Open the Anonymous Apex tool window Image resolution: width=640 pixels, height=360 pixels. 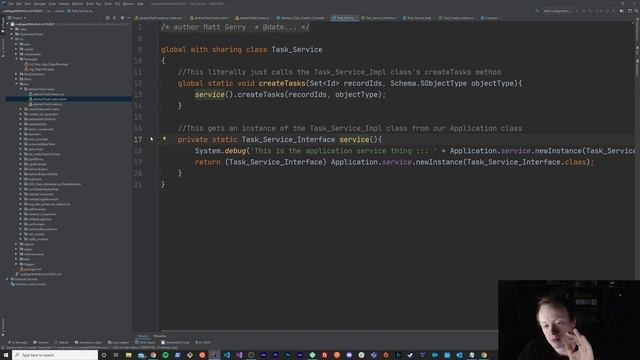pos(88,342)
